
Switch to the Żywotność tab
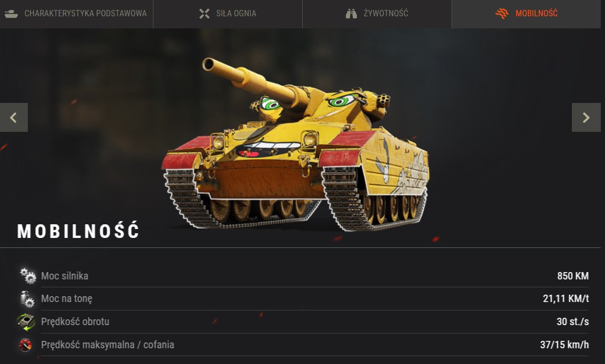tap(377, 14)
